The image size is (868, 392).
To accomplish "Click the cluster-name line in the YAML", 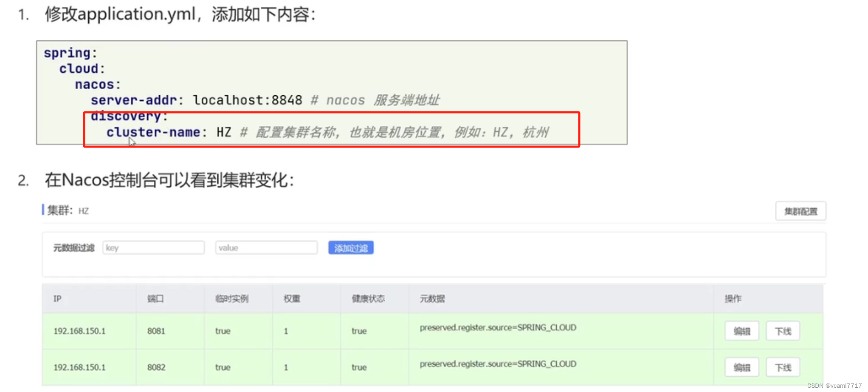I will pyautogui.click(x=327, y=133).
